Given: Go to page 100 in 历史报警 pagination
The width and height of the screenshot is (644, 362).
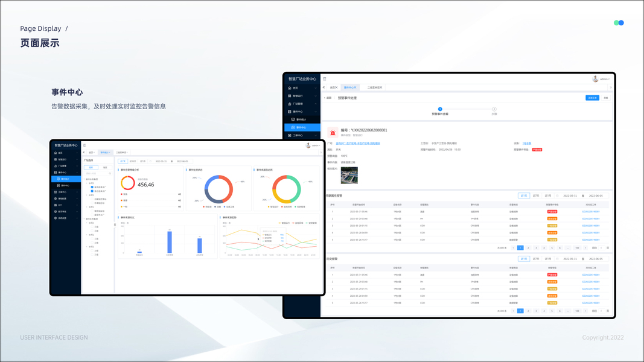Looking at the screenshot, I should tap(577, 311).
